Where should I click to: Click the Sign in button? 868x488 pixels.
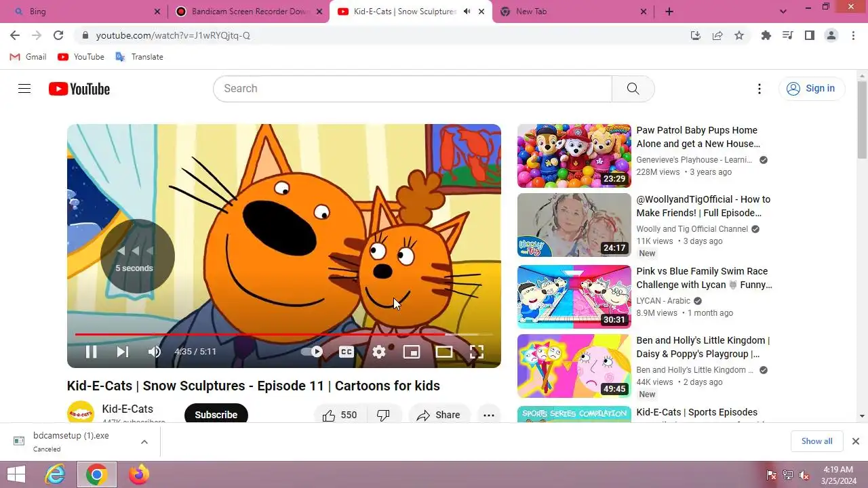click(811, 89)
